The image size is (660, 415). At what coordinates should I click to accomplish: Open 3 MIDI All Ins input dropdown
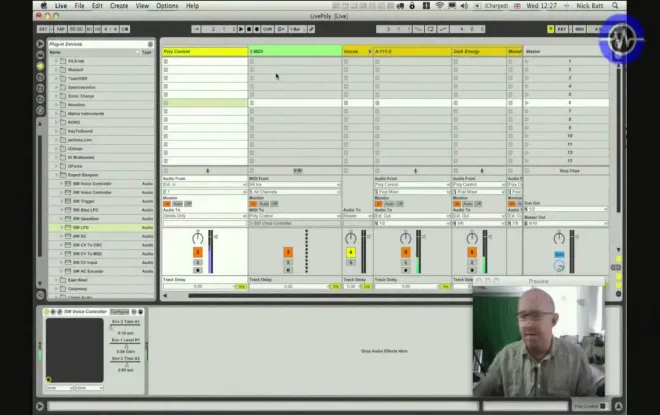295,185
